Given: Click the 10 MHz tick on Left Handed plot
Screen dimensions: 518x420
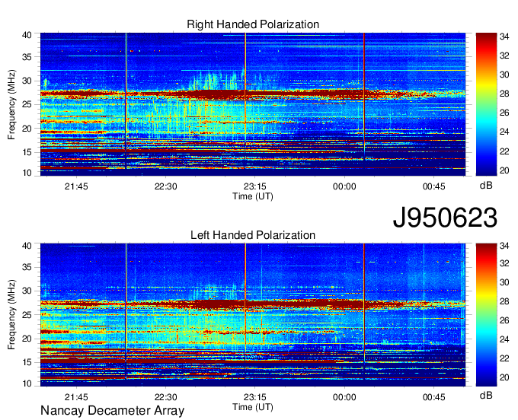Looking at the screenshot, I should (27, 383).
